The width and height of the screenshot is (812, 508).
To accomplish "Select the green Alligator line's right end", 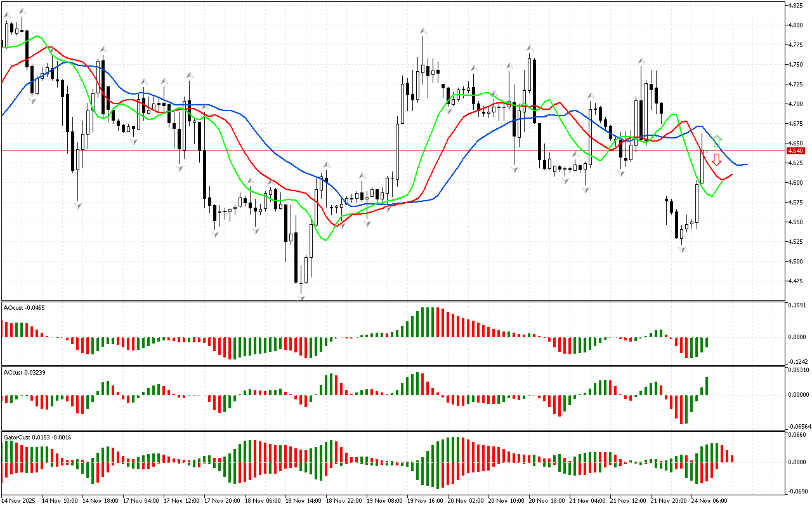I will 719,184.
